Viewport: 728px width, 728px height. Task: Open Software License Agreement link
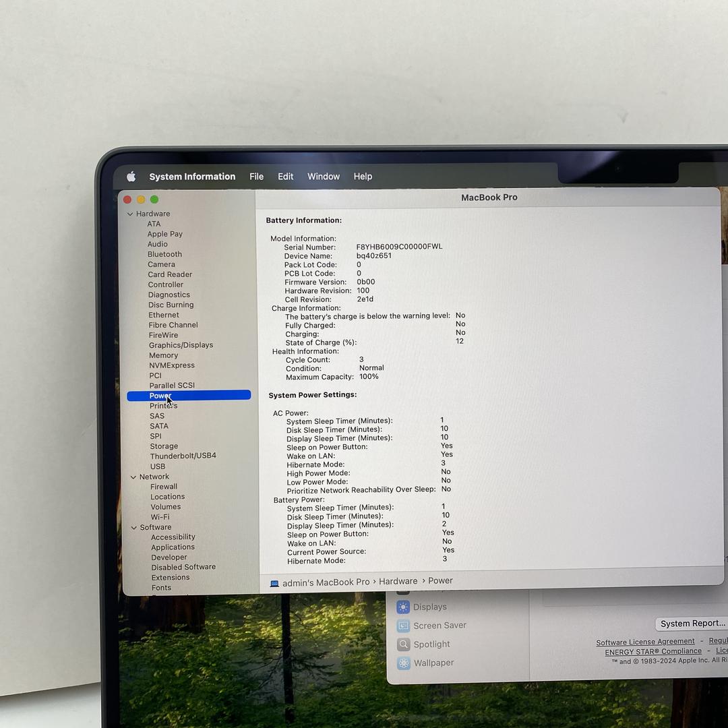(645, 642)
